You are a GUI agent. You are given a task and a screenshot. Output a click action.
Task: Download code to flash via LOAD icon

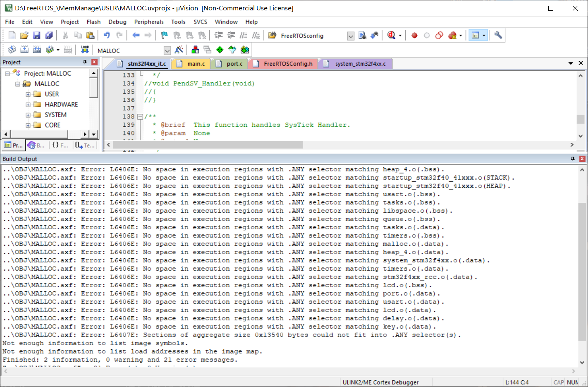tap(85, 50)
